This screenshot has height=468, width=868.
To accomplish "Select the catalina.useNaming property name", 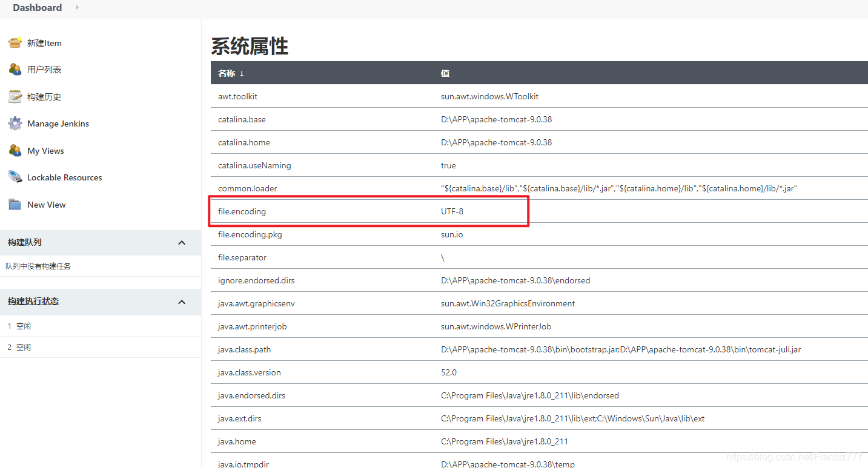I will click(254, 165).
